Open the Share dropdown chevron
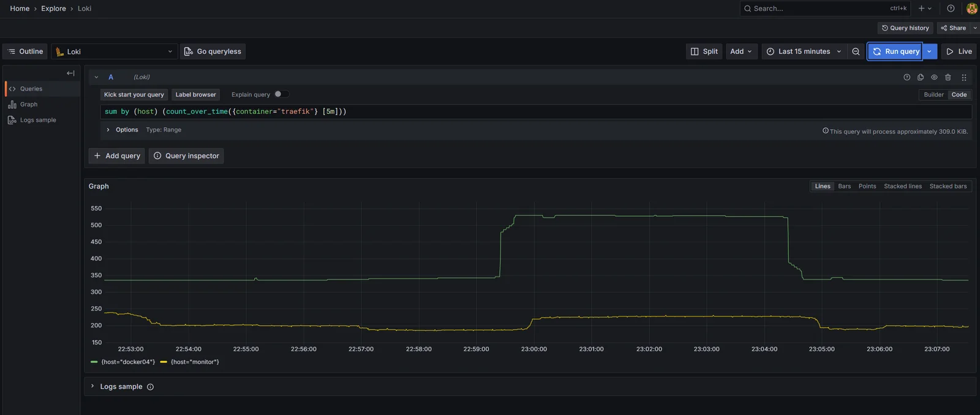 pos(975,28)
